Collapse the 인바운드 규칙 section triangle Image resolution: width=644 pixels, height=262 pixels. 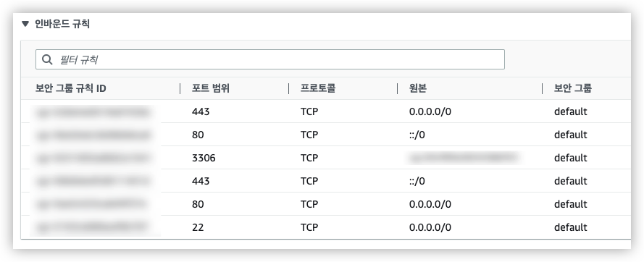25,24
